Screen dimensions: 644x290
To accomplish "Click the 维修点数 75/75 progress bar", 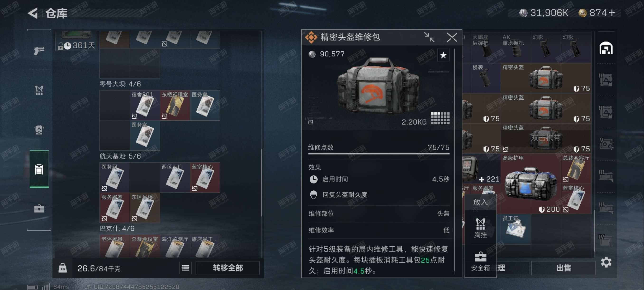I will (379, 153).
